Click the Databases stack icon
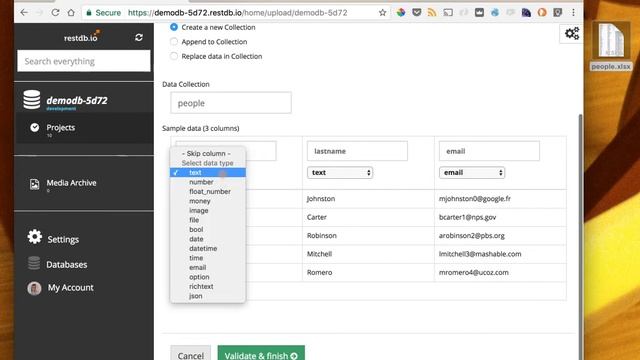Viewport: 640px width, 360px height. point(34,263)
